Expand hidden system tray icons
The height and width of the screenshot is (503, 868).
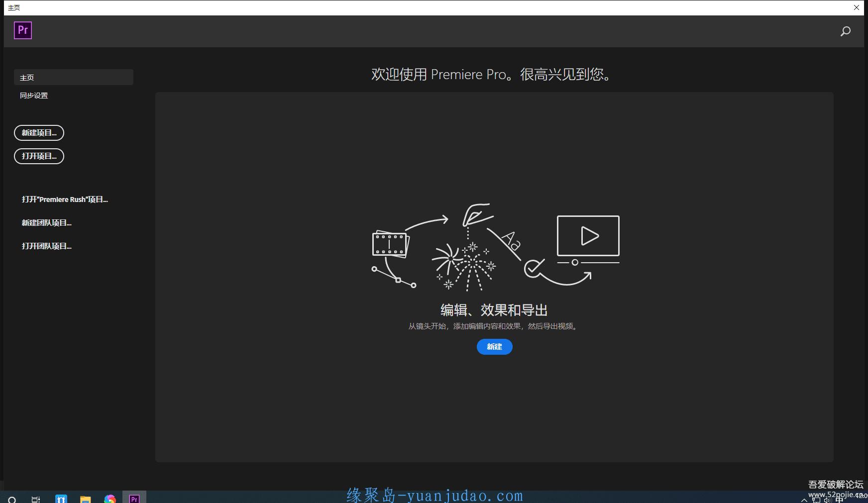click(x=804, y=500)
